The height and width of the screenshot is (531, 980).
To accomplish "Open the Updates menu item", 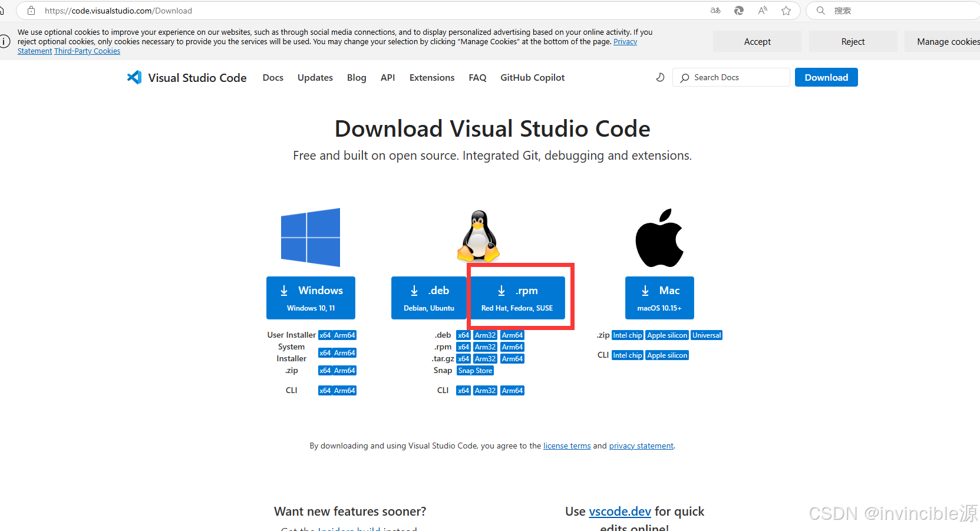I will click(315, 78).
